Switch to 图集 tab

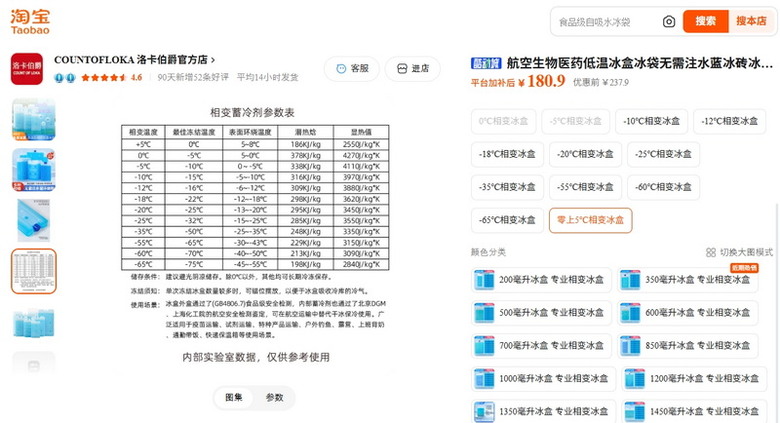[233, 397]
